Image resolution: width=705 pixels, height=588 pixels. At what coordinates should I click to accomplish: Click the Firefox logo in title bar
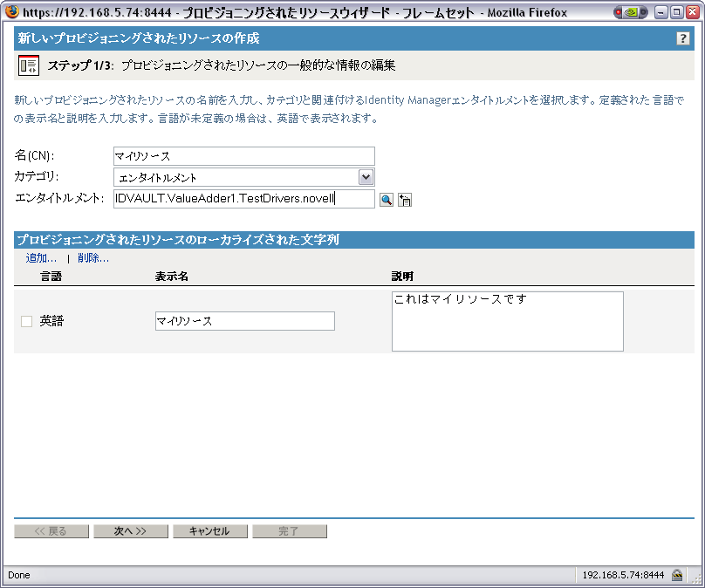click(x=11, y=11)
